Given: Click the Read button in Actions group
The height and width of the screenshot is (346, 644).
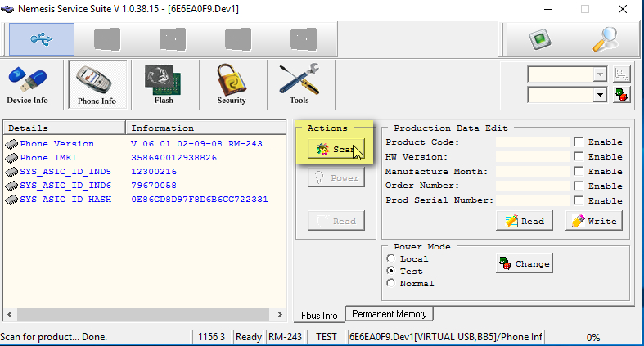Looking at the screenshot, I should [336, 221].
